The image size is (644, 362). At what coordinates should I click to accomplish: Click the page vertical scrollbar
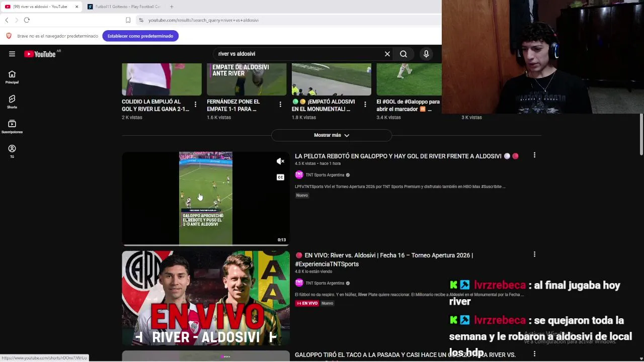[641, 135]
